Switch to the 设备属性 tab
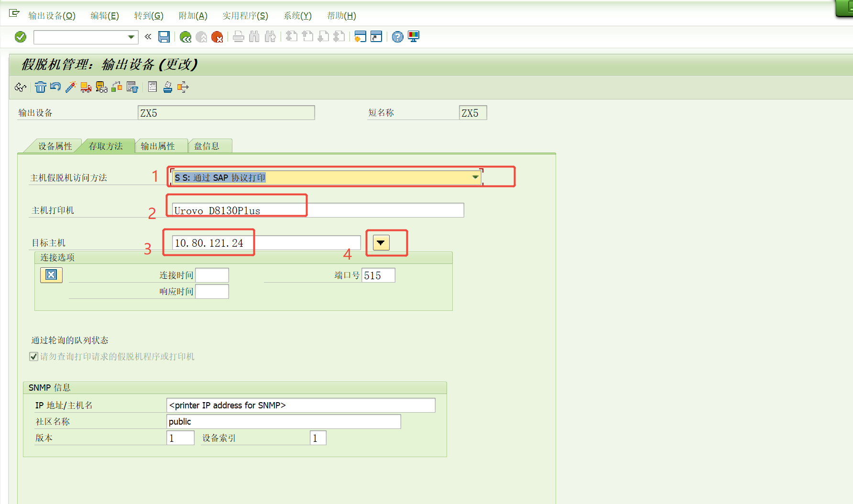 [55, 146]
